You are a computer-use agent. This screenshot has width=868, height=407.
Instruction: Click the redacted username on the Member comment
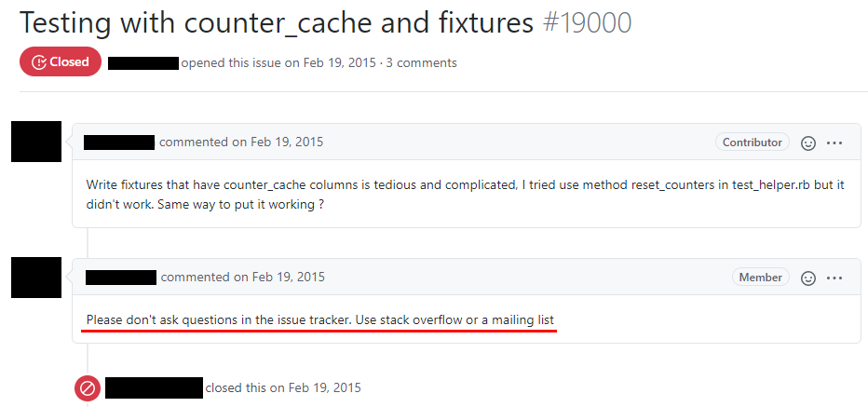121,277
